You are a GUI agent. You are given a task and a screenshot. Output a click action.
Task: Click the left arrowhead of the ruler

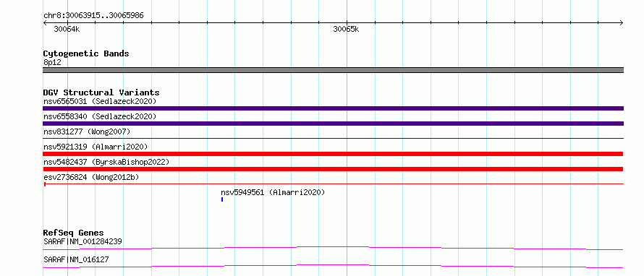pyautogui.click(x=45, y=22)
